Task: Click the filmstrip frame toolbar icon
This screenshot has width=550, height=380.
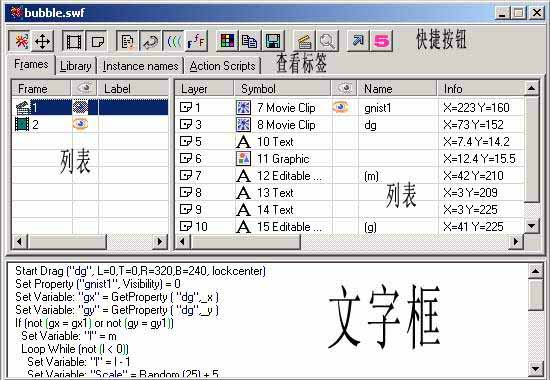Action: [73, 41]
